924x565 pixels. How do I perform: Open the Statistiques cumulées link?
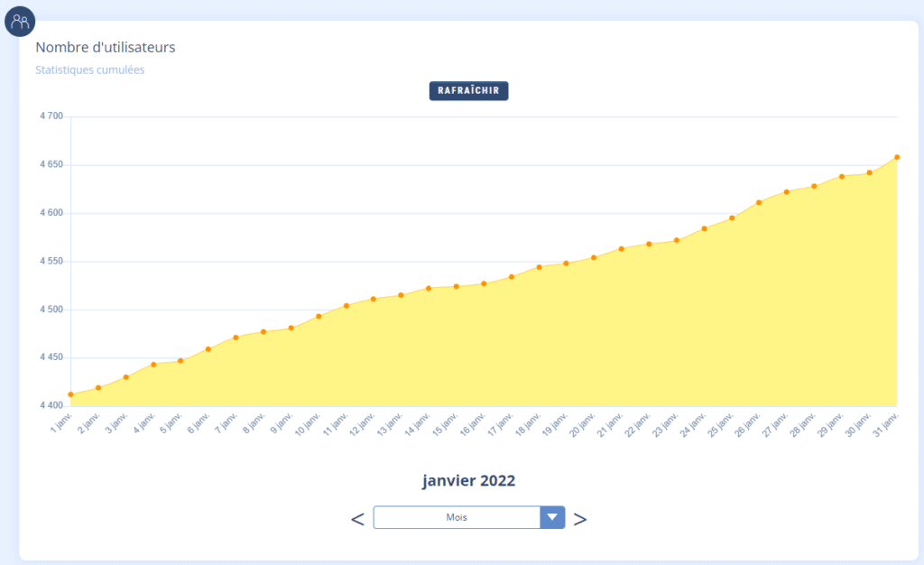click(x=89, y=69)
